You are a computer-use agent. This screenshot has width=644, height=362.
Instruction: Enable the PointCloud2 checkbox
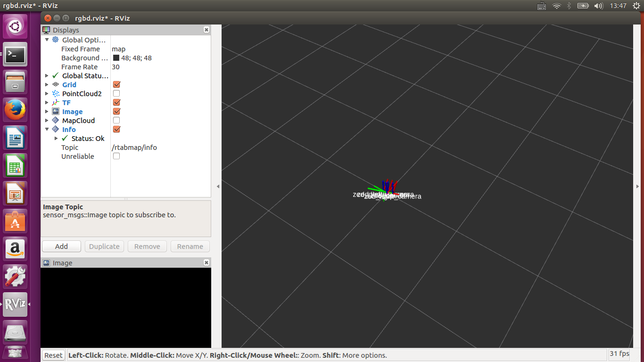pyautogui.click(x=116, y=94)
